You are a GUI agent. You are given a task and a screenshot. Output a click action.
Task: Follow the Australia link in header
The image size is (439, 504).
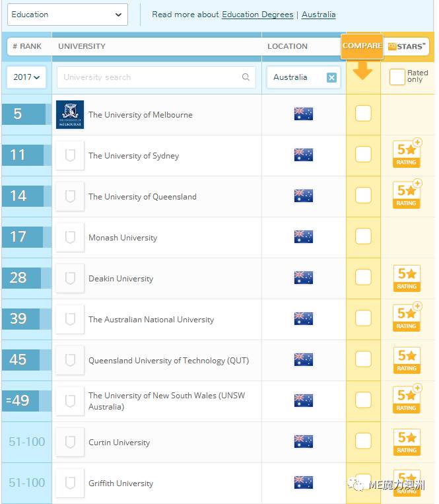coord(319,15)
